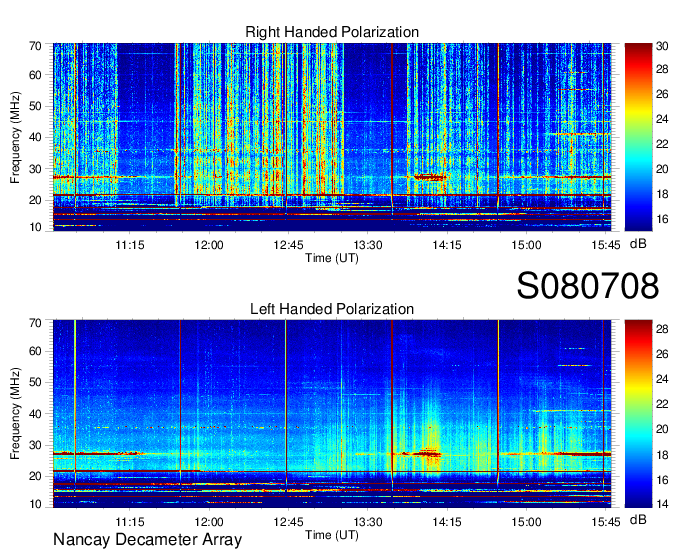Click the 14:15 time tick on right-handed plot
Screen dimensions: 680x552
[x=447, y=245]
